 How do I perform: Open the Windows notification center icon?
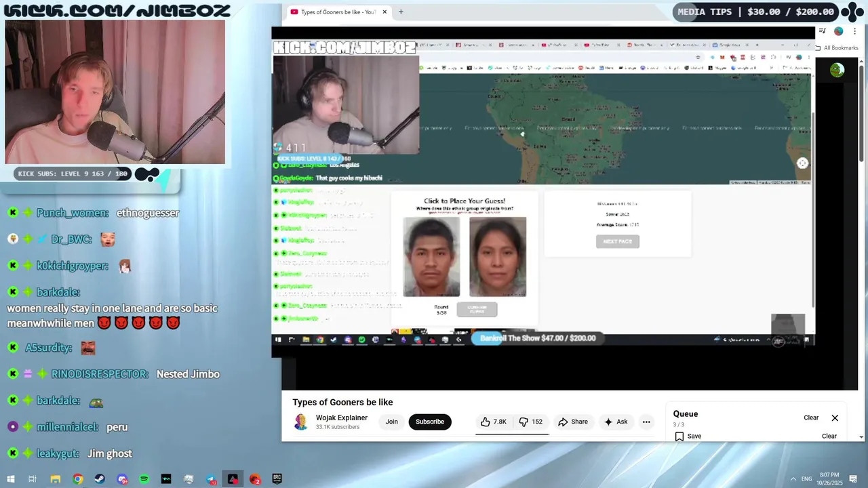click(x=854, y=479)
